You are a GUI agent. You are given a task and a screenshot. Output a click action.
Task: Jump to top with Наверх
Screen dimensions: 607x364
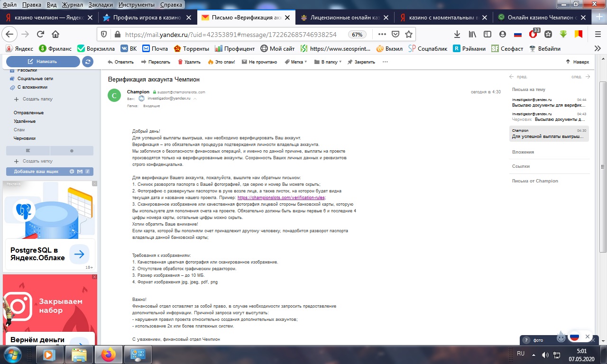tap(577, 62)
